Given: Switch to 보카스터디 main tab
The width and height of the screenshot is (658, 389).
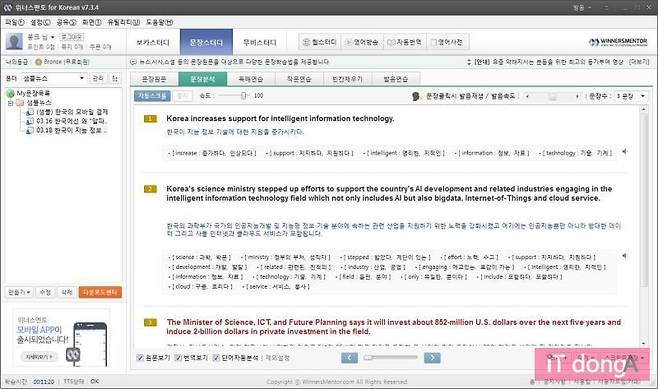Looking at the screenshot, I should (153, 42).
